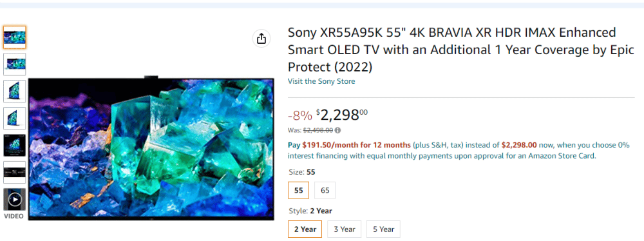Click the main crystal TV product image
Viewport: 644px width, 241px height.
pyautogui.click(x=151, y=148)
